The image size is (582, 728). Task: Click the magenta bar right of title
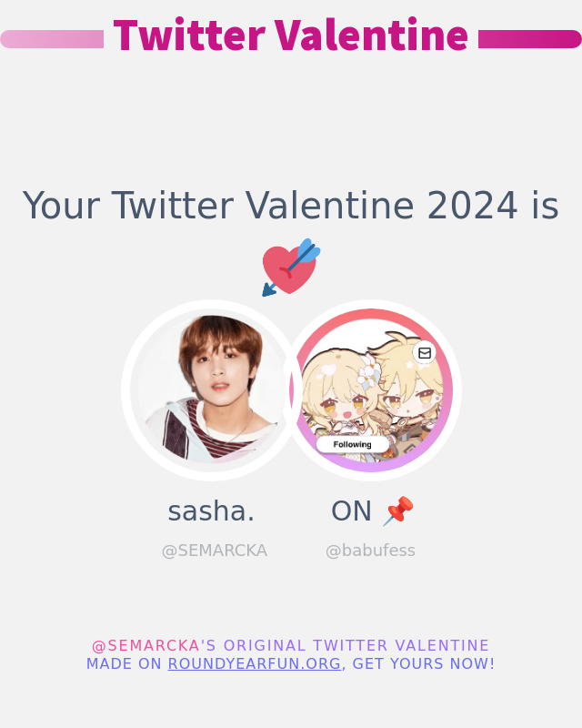tap(530, 39)
